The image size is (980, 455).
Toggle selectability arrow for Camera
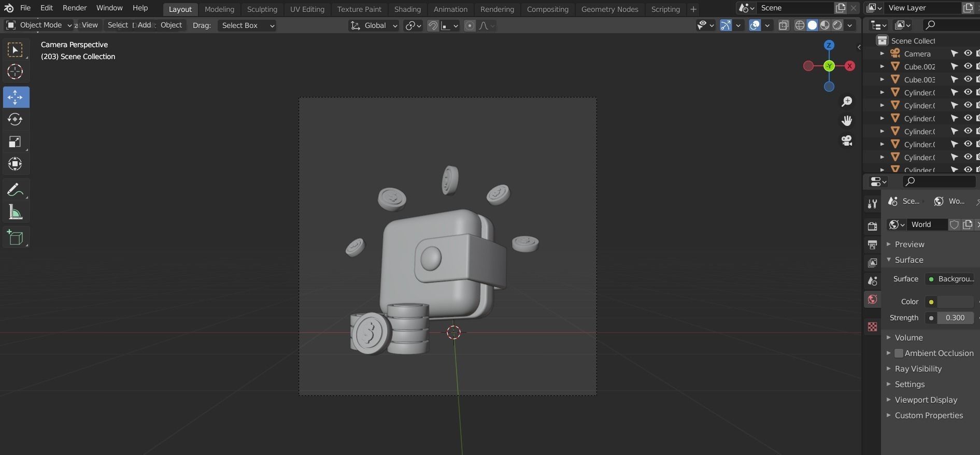point(954,53)
